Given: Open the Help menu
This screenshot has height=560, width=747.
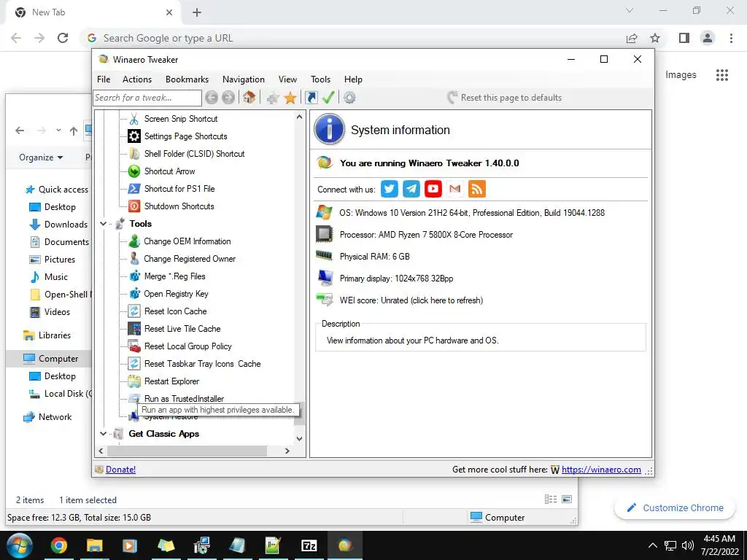Looking at the screenshot, I should 353,79.
